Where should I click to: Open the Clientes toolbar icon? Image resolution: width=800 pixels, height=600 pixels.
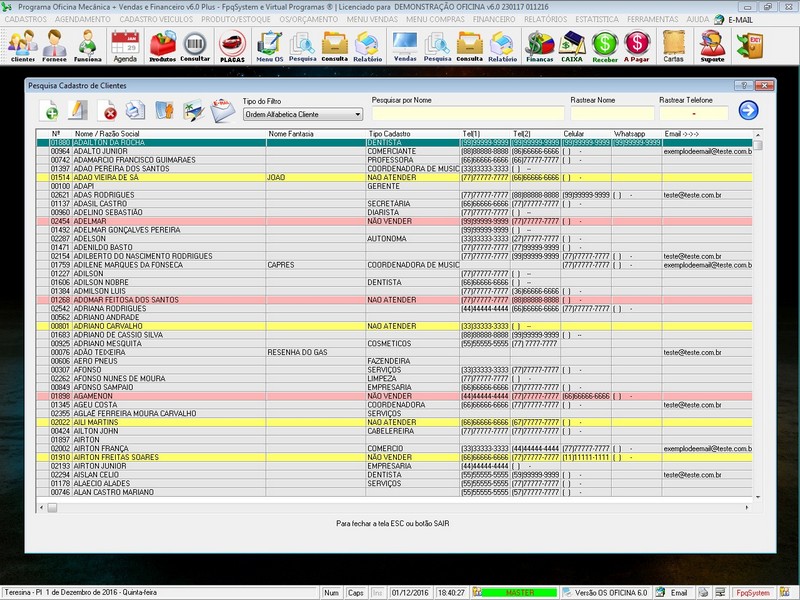point(22,45)
